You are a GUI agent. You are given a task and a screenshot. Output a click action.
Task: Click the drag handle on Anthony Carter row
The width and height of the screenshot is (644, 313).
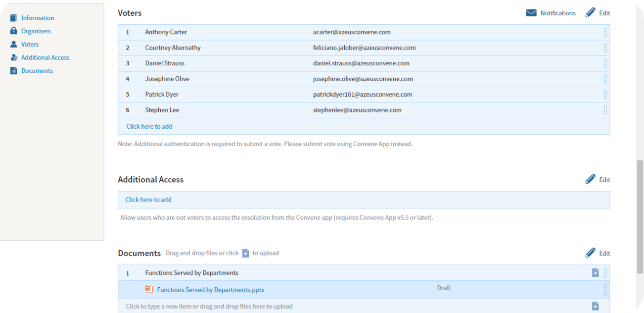[x=605, y=32]
